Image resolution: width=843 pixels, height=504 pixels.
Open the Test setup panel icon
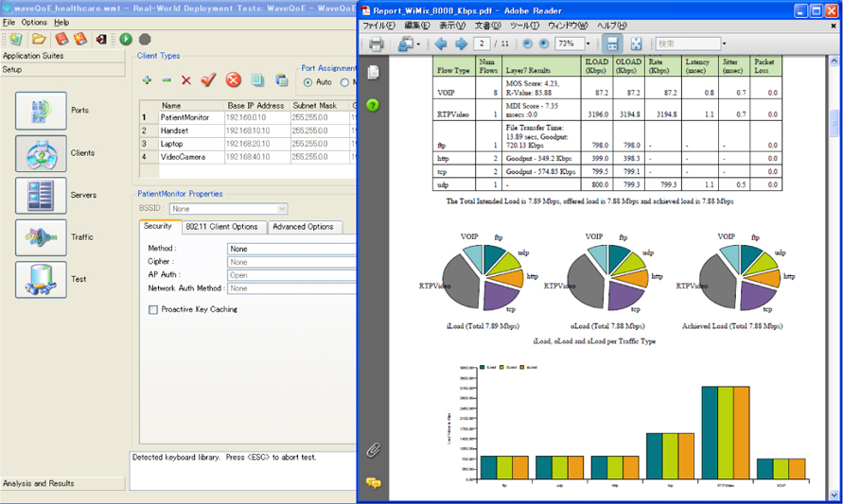click(41, 279)
